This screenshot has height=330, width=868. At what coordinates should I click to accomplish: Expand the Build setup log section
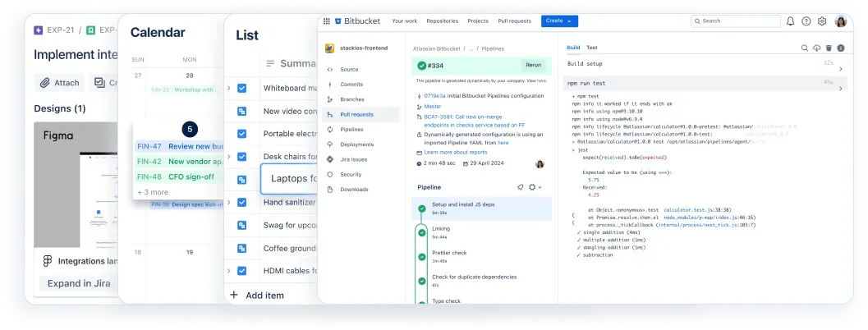tap(840, 69)
